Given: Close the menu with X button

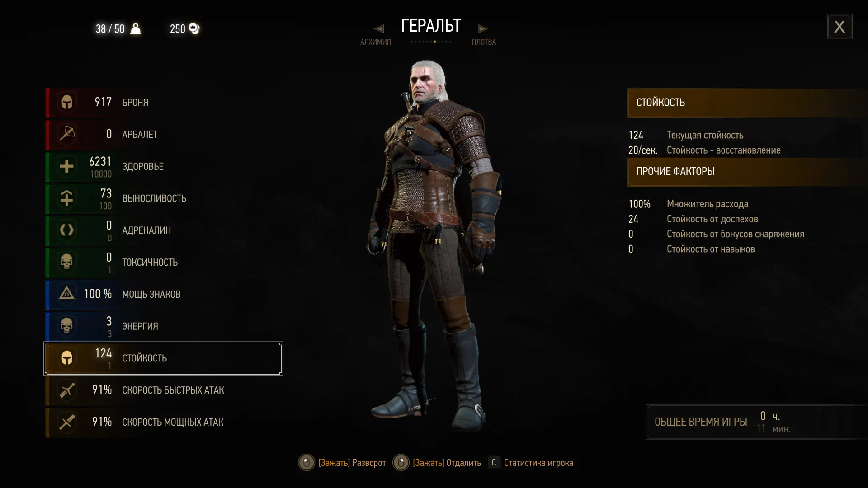Looking at the screenshot, I should pyautogui.click(x=840, y=27).
